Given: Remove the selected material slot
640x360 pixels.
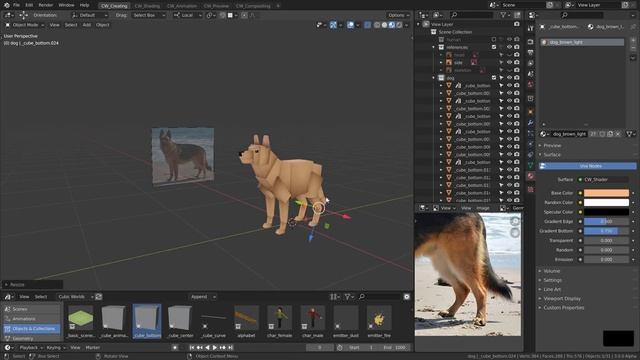Looking at the screenshot, I should (x=633, y=48).
